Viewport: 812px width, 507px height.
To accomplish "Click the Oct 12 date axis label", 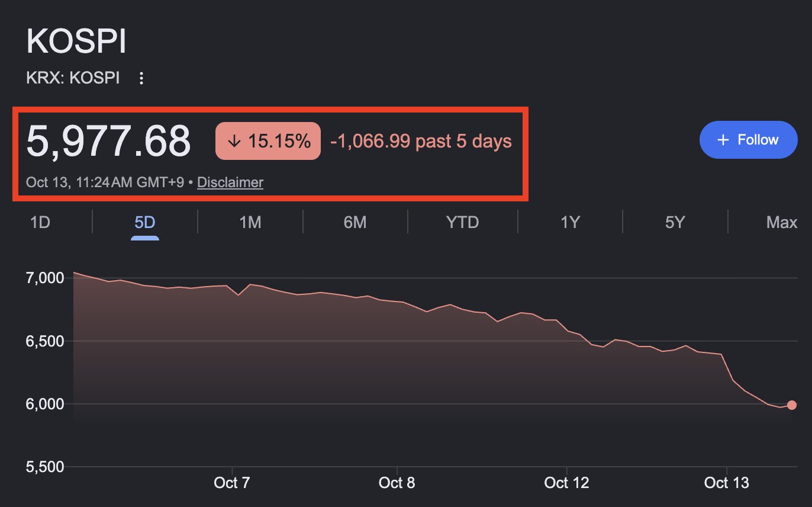I will coord(566,483).
